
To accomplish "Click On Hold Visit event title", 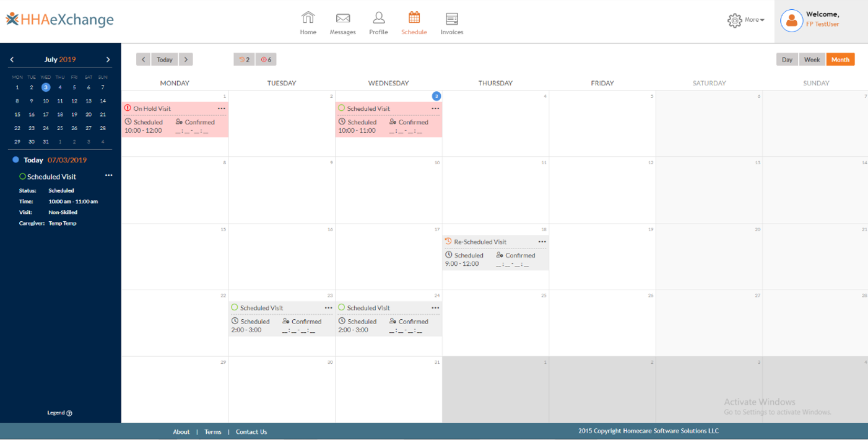I will (152, 108).
